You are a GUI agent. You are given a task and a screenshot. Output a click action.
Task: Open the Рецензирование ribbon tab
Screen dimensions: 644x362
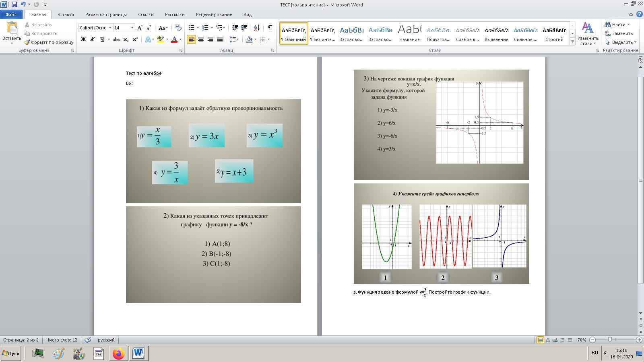(x=214, y=14)
